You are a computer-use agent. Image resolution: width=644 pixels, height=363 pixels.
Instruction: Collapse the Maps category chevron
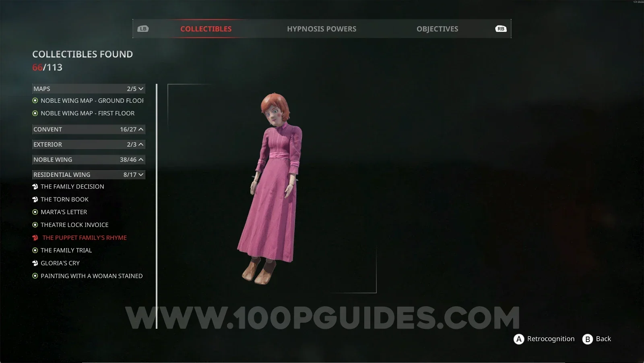[141, 89]
